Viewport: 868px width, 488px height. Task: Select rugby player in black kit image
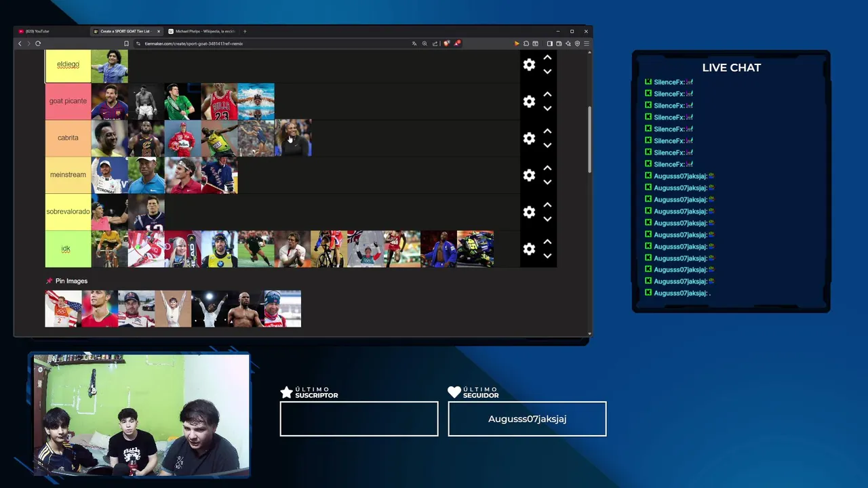(256, 249)
